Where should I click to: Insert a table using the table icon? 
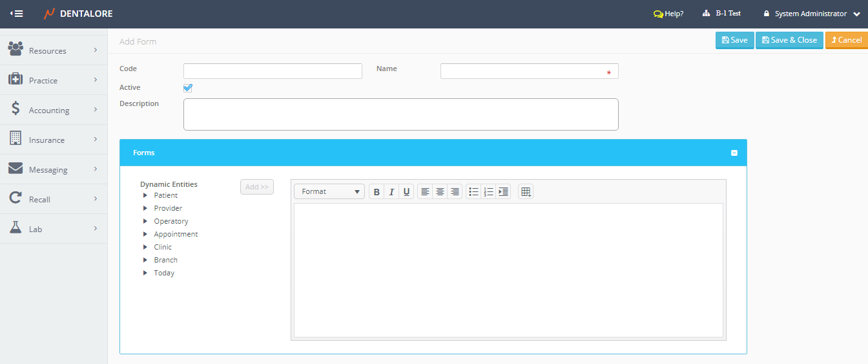pyautogui.click(x=526, y=192)
